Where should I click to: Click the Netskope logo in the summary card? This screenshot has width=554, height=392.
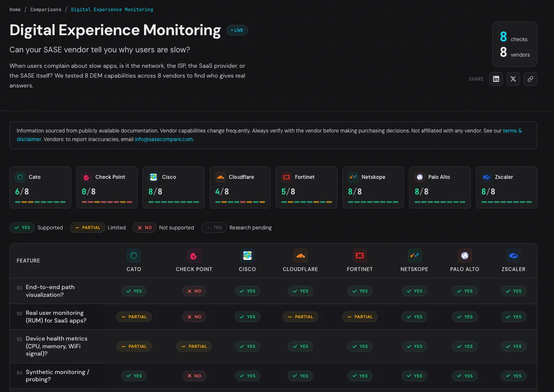coord(353,177)
